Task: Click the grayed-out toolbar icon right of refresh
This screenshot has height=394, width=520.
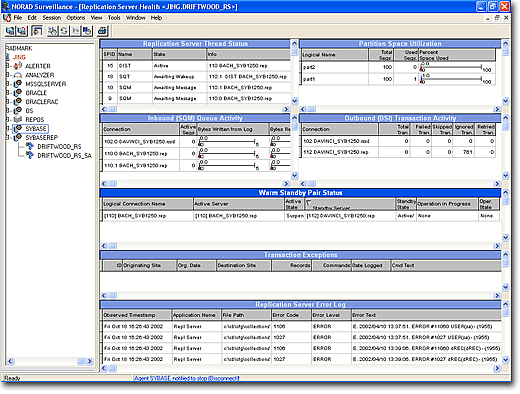Action: [76, 31]
